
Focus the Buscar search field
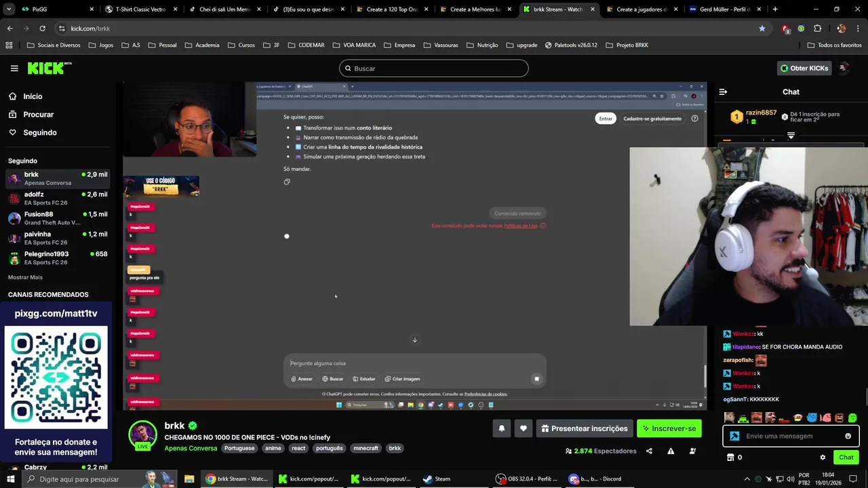(433, 68)
